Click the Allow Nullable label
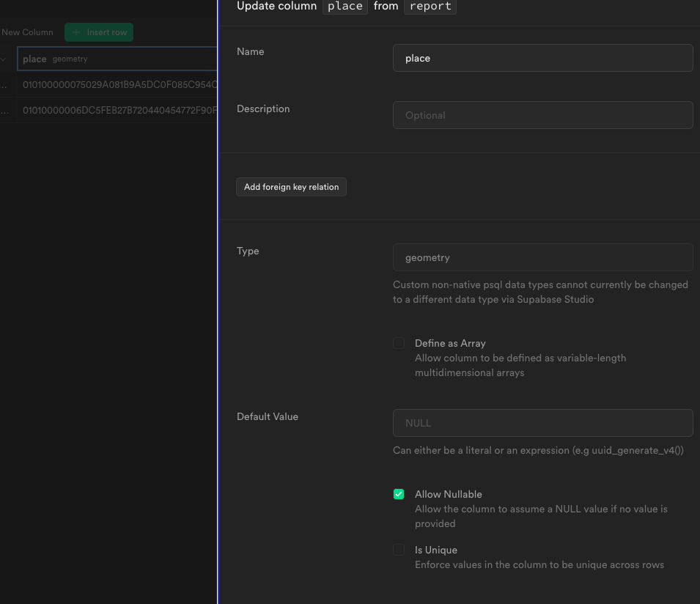 pos(448,494)
